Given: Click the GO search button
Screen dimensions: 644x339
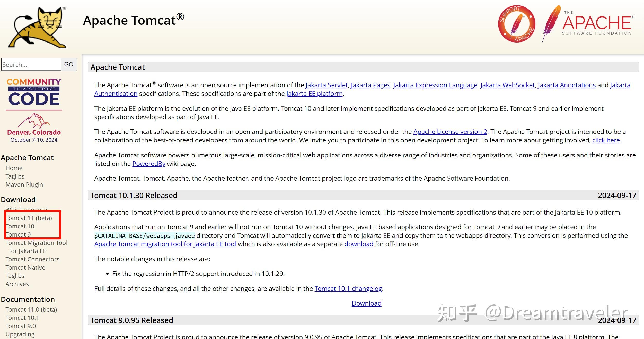Looking at the screenshot, I should click(x=68, y=64).
